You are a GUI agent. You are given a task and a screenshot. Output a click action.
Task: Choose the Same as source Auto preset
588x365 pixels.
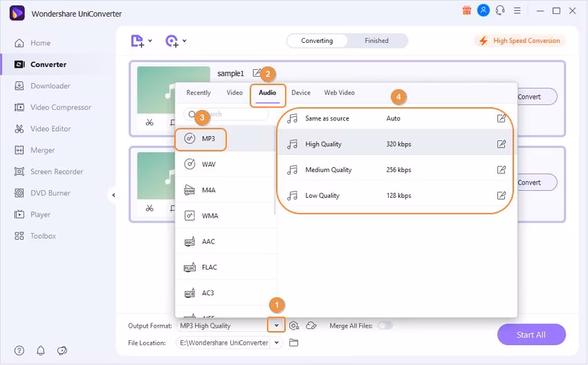click(x=396, y=118)
